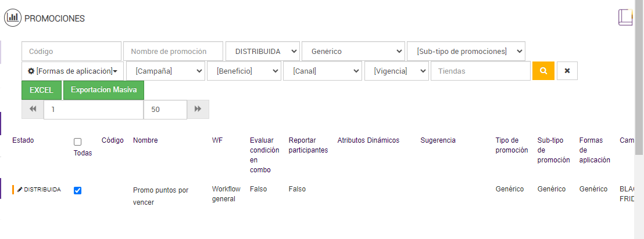
Task: Click the pencil edit icon beside DISTRIBUIDA
Action: click(x=20, y=190)
